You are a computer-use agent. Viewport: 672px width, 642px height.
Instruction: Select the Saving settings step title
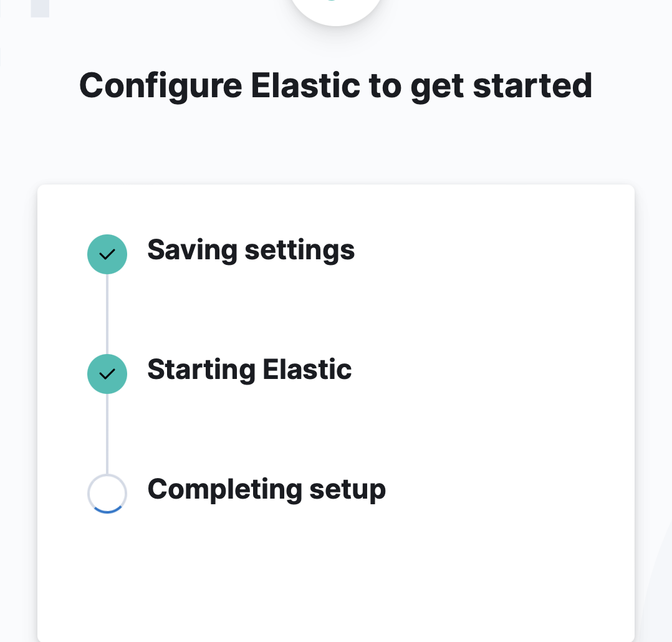[x=251, y=250]
